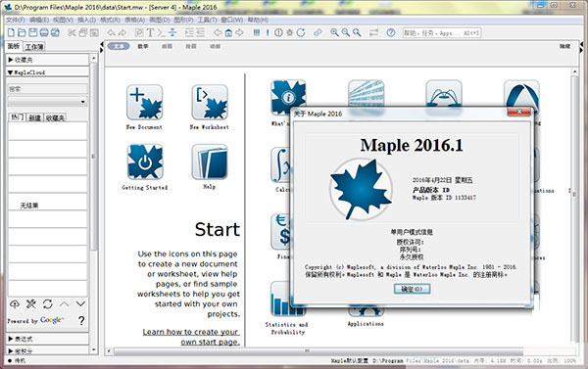Click the toolbar help search box
Image resolution: width=588 pixels, height=369 pixels.
point(441,33)
